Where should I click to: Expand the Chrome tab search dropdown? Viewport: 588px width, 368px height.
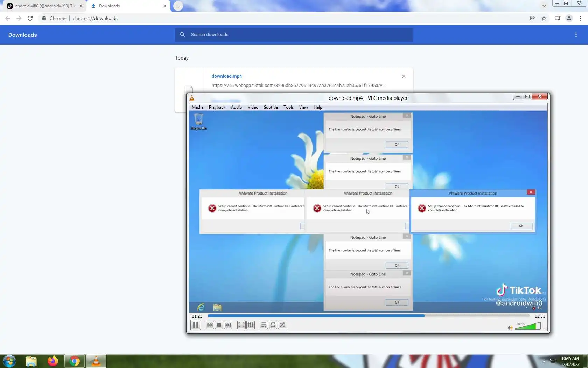[x=544, y=6]
